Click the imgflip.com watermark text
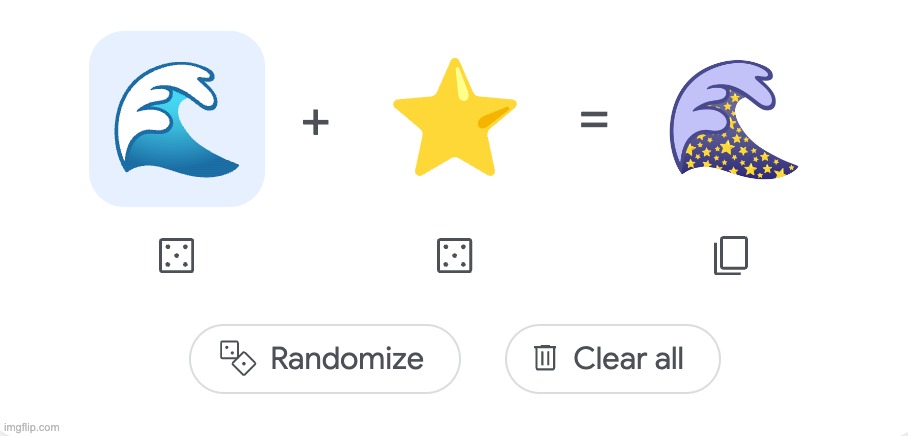This screenshot has height=436, width=908. point(30,428)
